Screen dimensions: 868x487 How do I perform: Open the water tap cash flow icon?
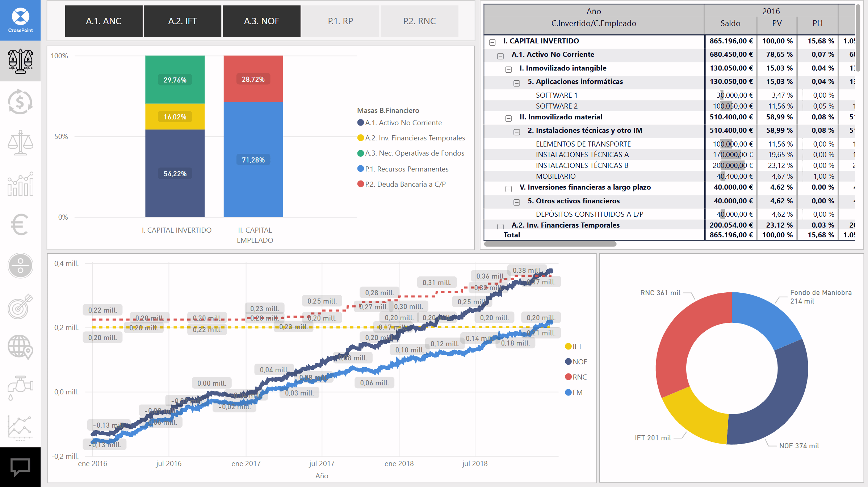20,388
